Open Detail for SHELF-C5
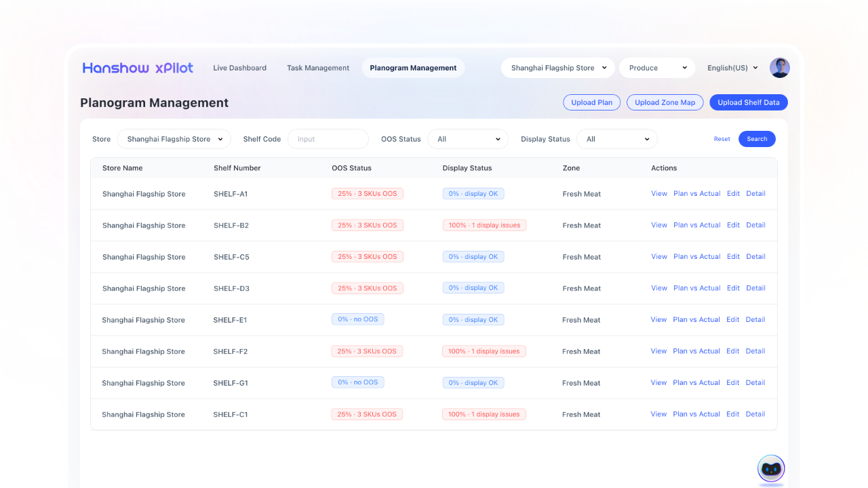Screen dimensions: 868x488 pyautogui.click(x=756, y=257)
